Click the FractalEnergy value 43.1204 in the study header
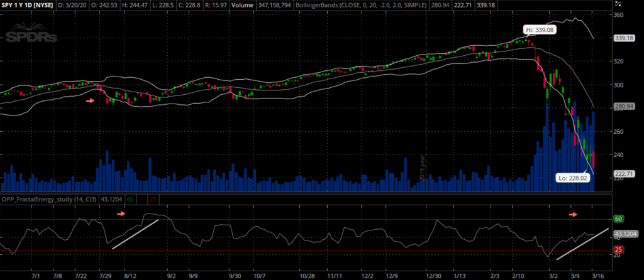 pos(112,200)
